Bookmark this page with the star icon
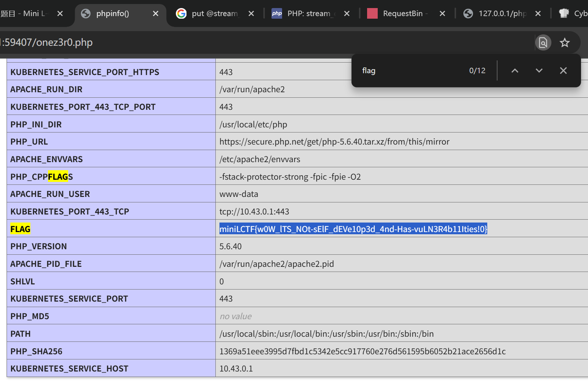The height and width of the screenshot is (392, 588). pos(565,43)
